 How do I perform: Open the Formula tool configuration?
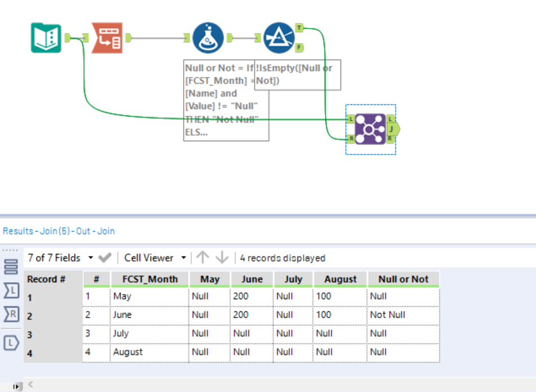208,37
